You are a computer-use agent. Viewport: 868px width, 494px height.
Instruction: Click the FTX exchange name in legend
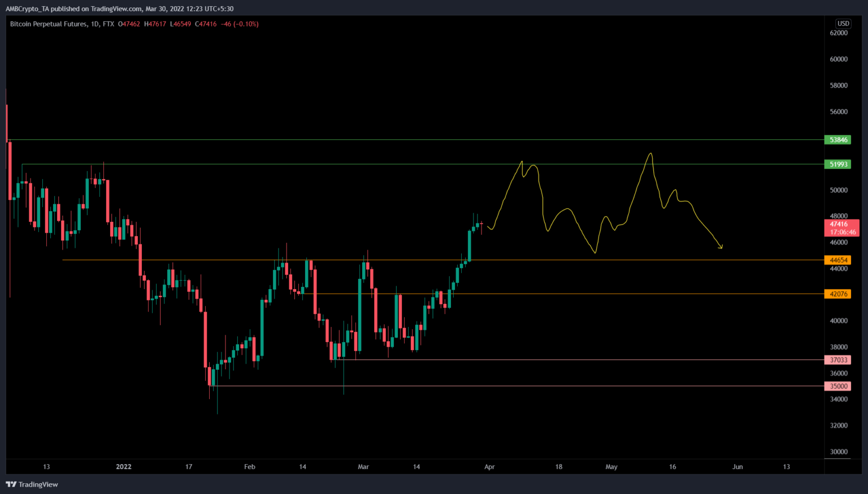point(109,24)
